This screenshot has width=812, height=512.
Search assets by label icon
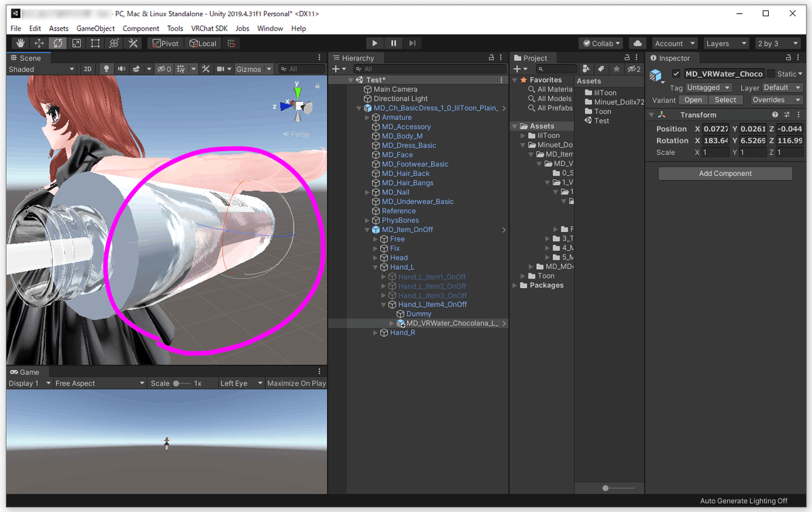(601, 69)
